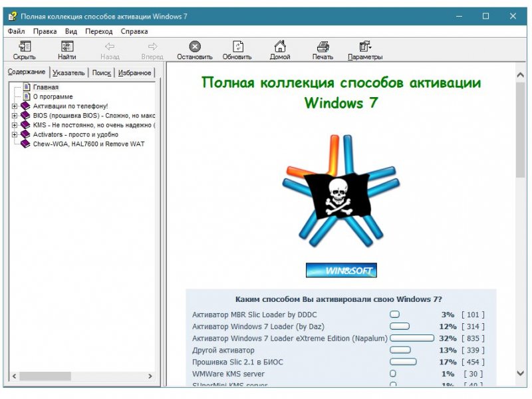Viewport: 532px width, 399px height.
Task: Expand the BIOS (прошивка BIOS) tree node
Action: [x=14, y=116]
